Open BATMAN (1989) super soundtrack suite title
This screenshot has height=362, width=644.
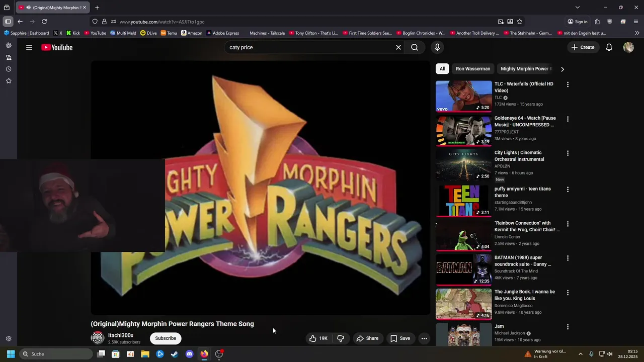pyautogui.click(x=523, y=261)
